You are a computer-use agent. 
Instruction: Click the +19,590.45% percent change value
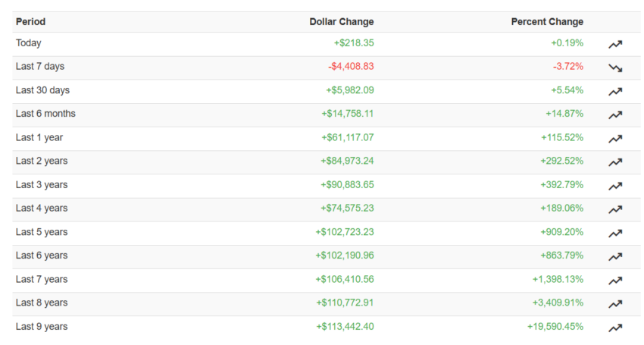pos(555,327)
